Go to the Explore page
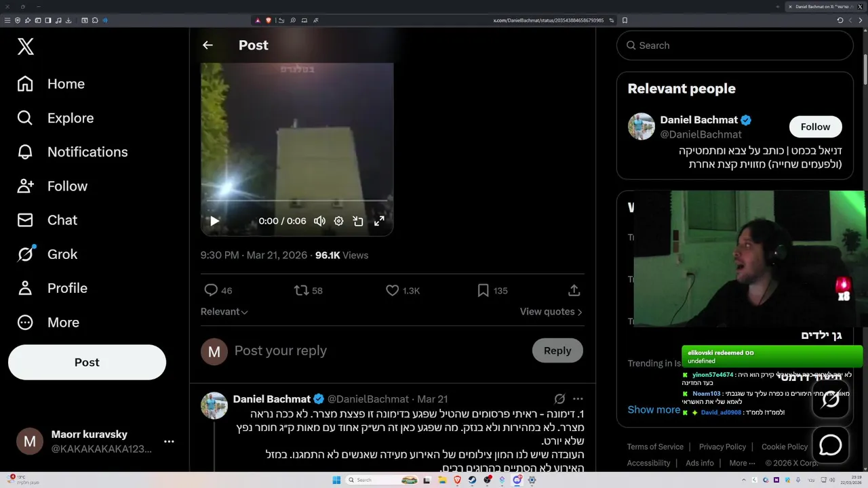Screen dimensions: 868x488 pyautogui.click(x=56, y=118)
